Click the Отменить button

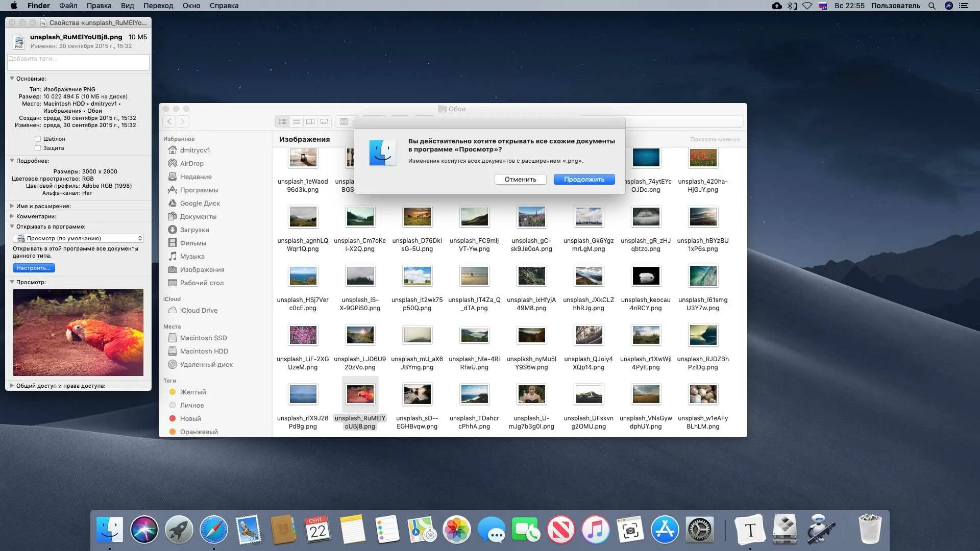(520, 180)
